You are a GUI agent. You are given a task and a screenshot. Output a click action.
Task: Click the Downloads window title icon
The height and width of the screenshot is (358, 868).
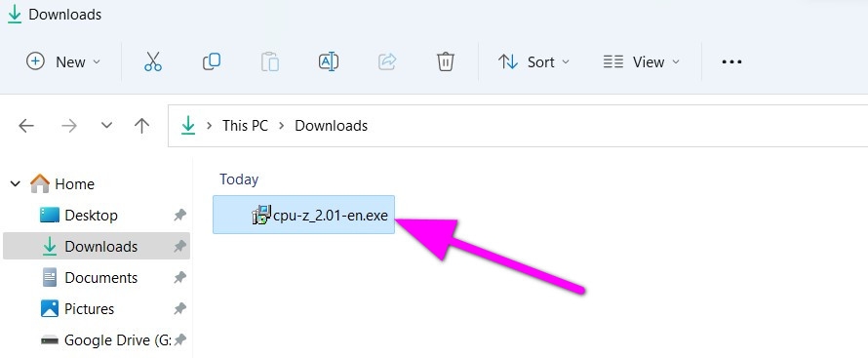(15, 14)
